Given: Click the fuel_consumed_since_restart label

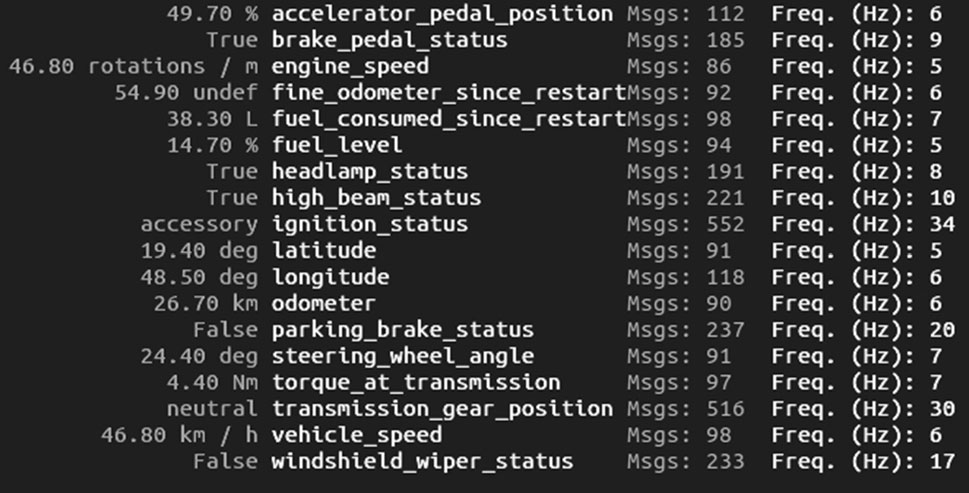Looking at the screenshot, I should [x=448, y=119].
